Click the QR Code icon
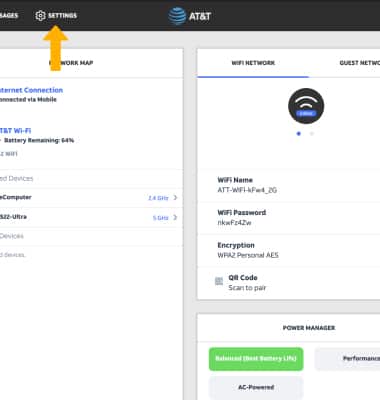The width and height of the screenshot is (380, 400). tap(219, 281)
